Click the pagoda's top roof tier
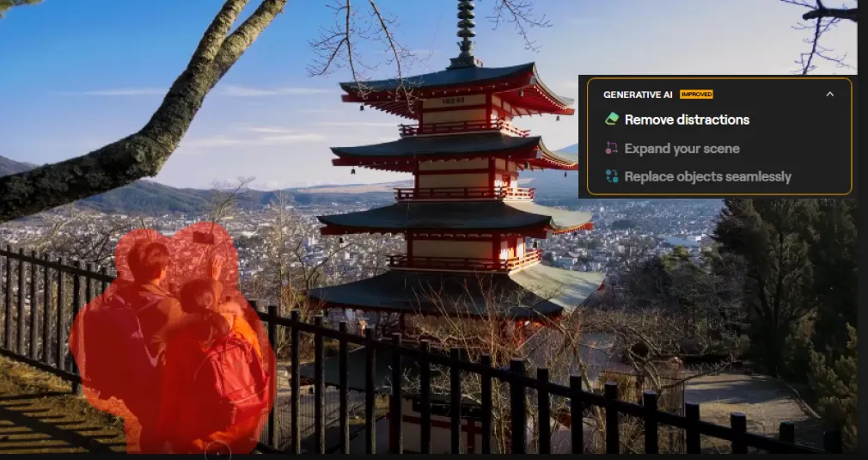The width and height of the screenshot is (868, 460). click(455, 84)
